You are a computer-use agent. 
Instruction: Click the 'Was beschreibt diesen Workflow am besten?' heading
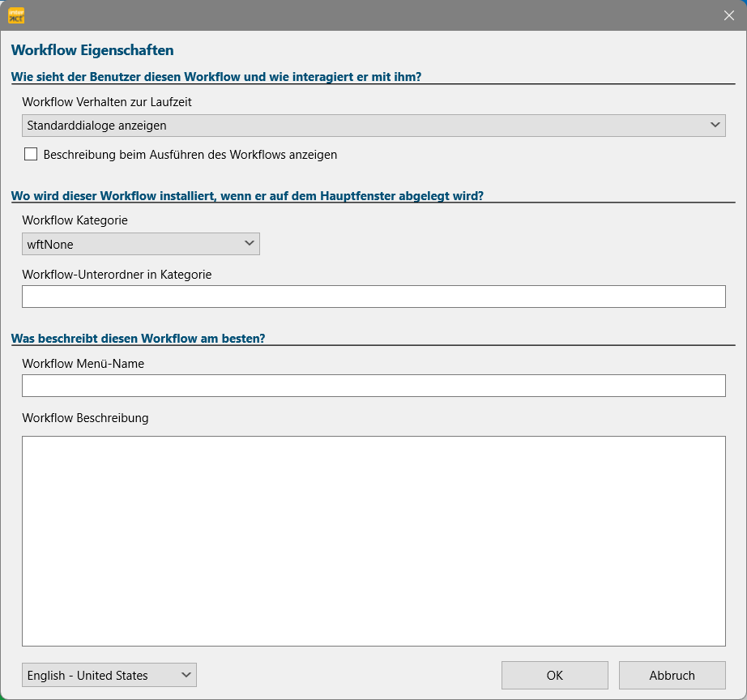pos(139,339)
